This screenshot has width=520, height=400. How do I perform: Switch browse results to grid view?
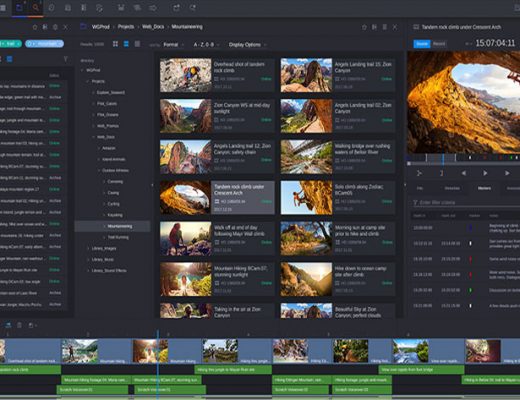pyautogui.click(x=115, y=44)
